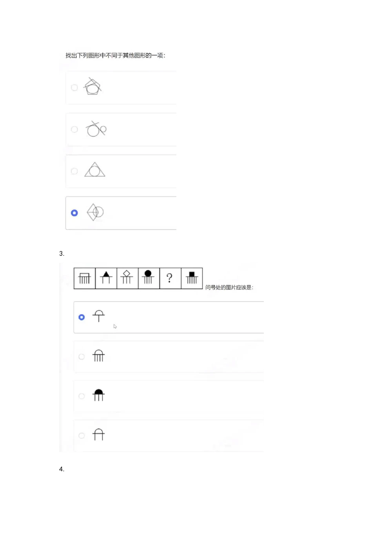Click the question mark cell in sequence
This screenshot has height=554, width=392.
coord(170,278)
